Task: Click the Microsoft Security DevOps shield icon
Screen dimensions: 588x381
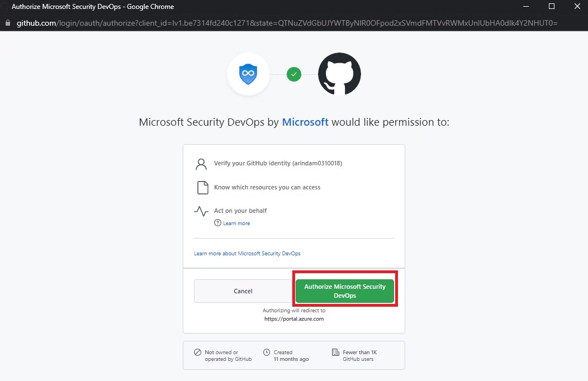Action: click(x=248, y=74)
